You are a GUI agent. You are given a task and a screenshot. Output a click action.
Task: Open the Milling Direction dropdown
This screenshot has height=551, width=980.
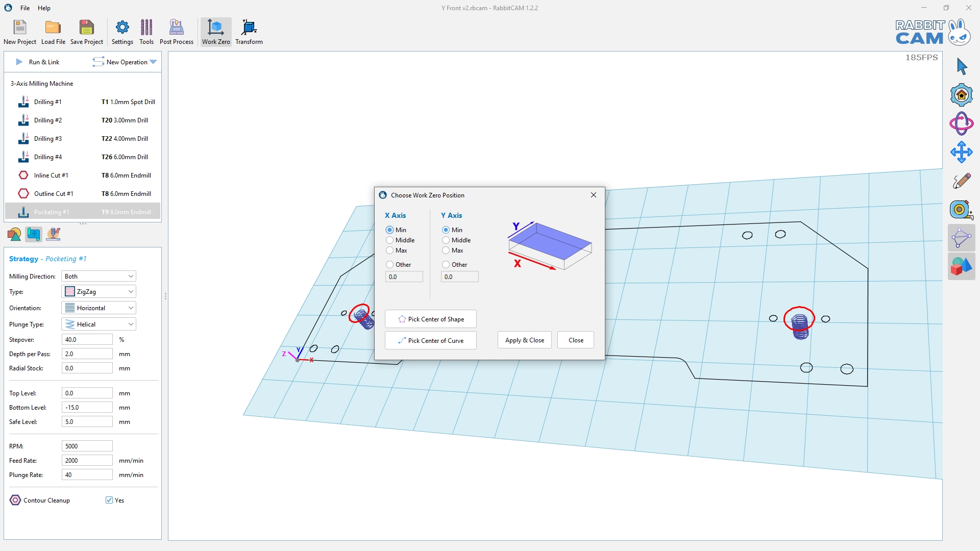[x=99, y=276]
